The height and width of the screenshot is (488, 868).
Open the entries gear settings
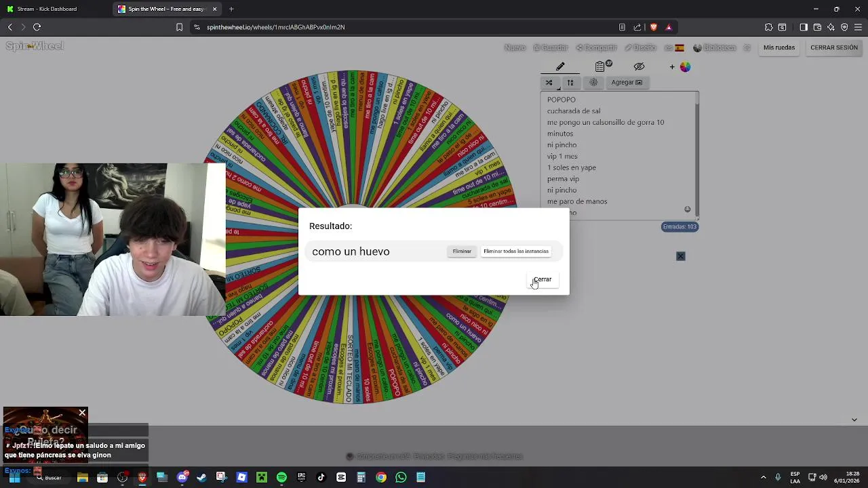pos(593,83)
